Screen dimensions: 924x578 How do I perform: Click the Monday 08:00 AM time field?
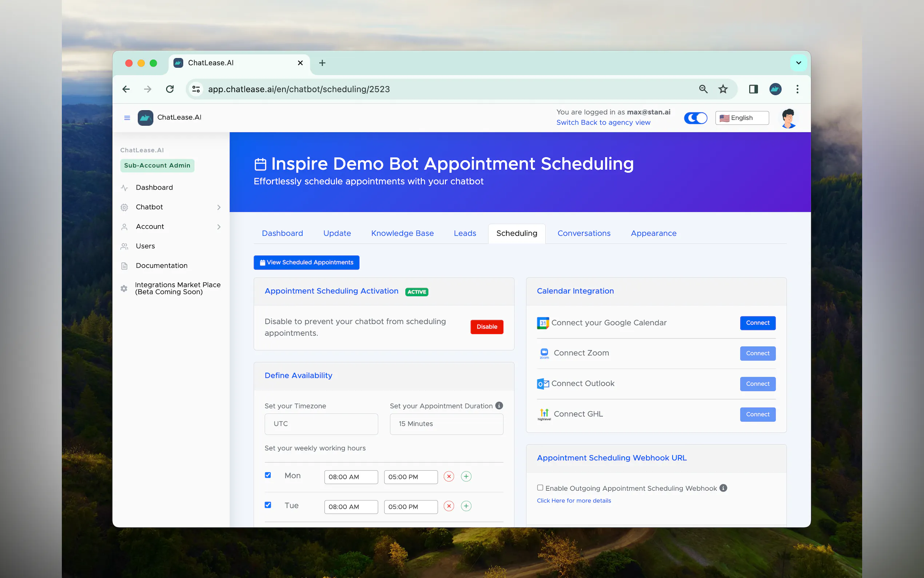click(351, 477)
